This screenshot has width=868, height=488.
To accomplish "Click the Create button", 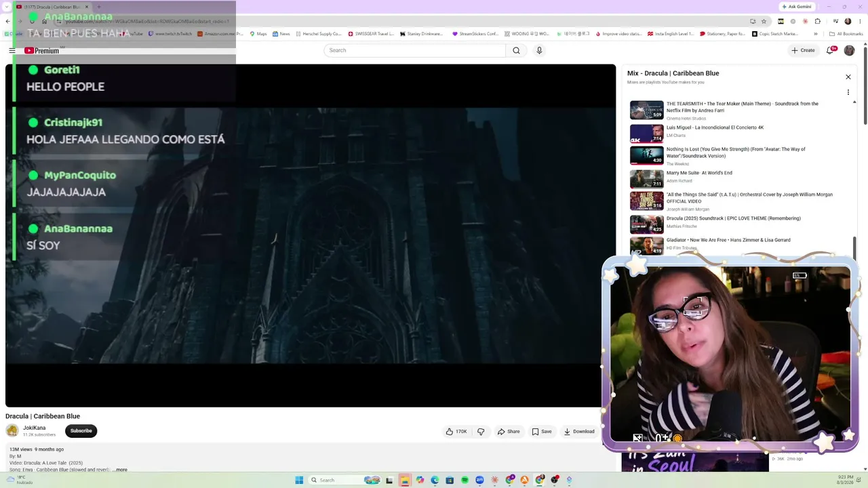I will 803,50.
